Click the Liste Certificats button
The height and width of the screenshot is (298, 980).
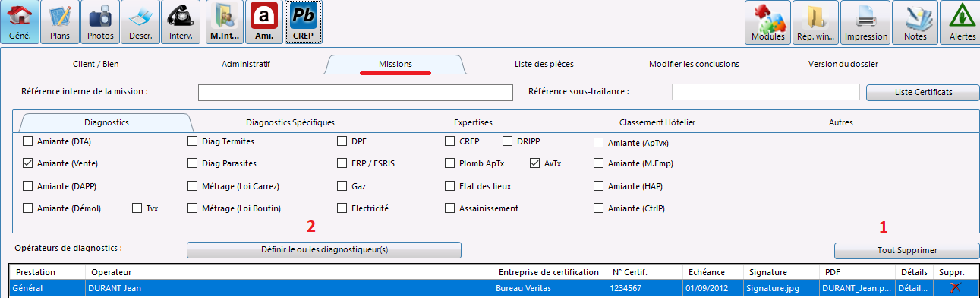pyautogui.click(x=922, y=92)
